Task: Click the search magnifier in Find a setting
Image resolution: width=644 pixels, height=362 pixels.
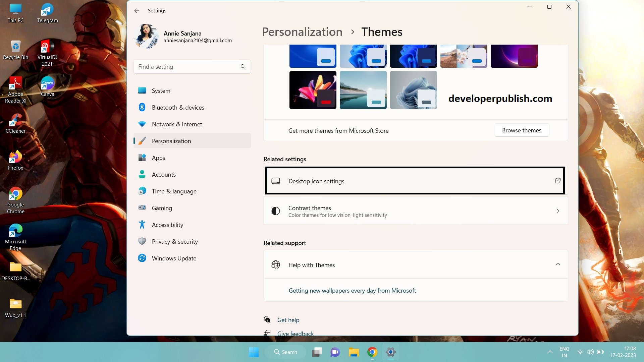Action: [x=243, y=66]
